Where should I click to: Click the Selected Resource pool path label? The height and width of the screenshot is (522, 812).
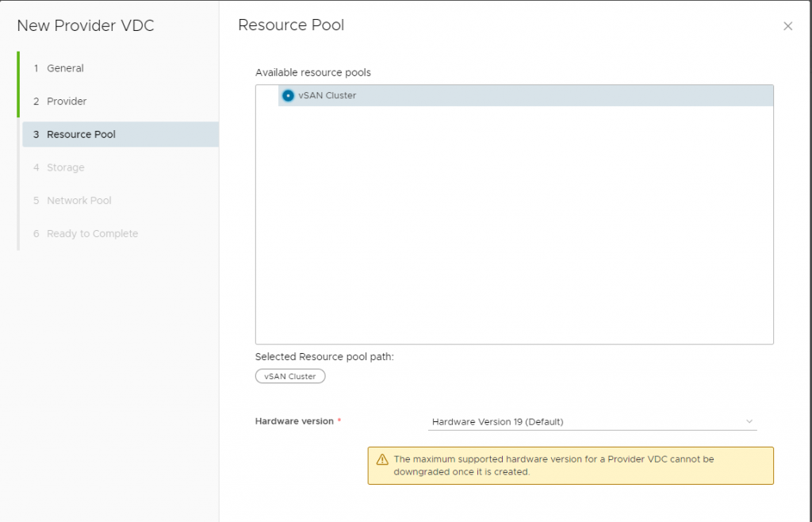coord(324,357)
